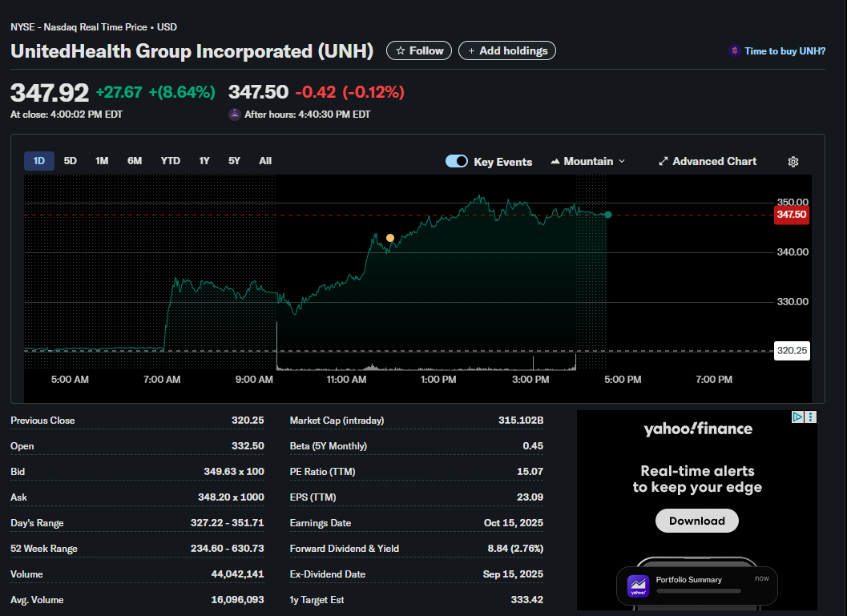The width and height of the screenshot is (847, 616).
Task: Open the Advanced Chart link
Action: [x=708, y=162]
